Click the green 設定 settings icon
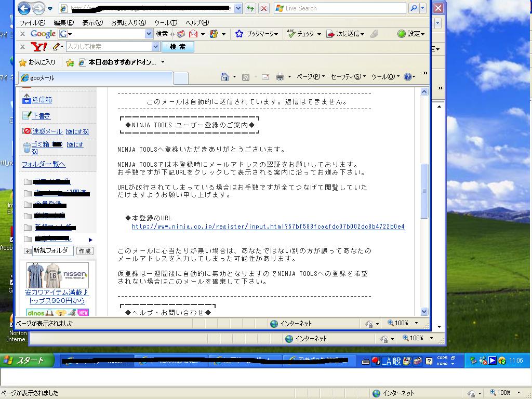This screenshot has width=532, height=399. [402, 34]
